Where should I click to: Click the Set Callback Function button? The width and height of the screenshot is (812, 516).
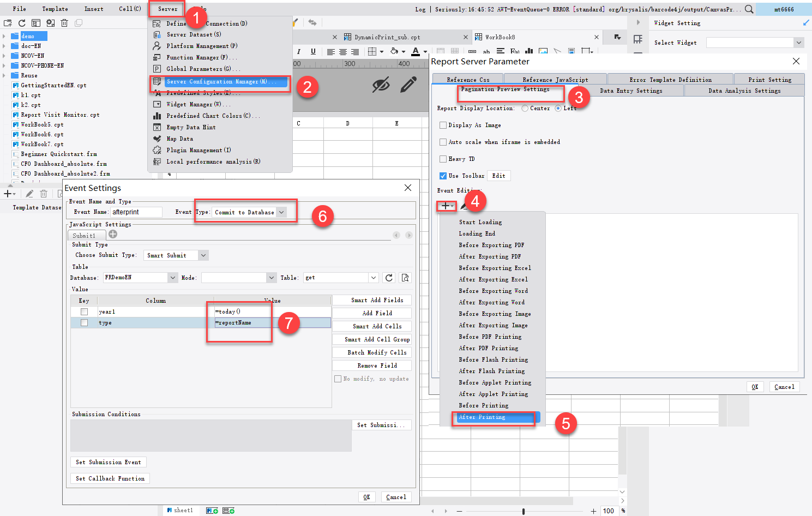tap(110, 478)
